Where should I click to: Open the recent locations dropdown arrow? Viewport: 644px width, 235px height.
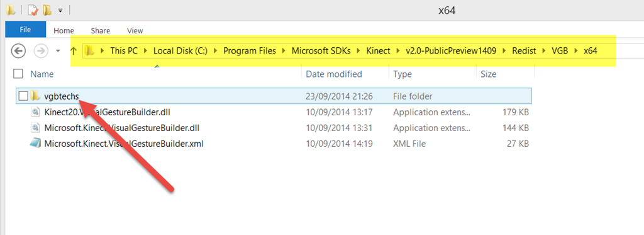point(58,51)
